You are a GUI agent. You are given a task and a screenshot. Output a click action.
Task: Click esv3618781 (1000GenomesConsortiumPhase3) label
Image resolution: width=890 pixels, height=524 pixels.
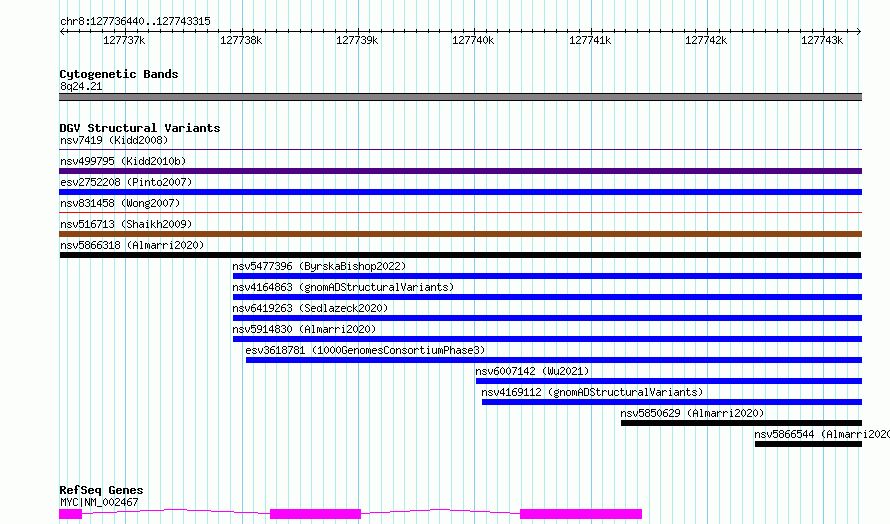click(x=365, y=350)
